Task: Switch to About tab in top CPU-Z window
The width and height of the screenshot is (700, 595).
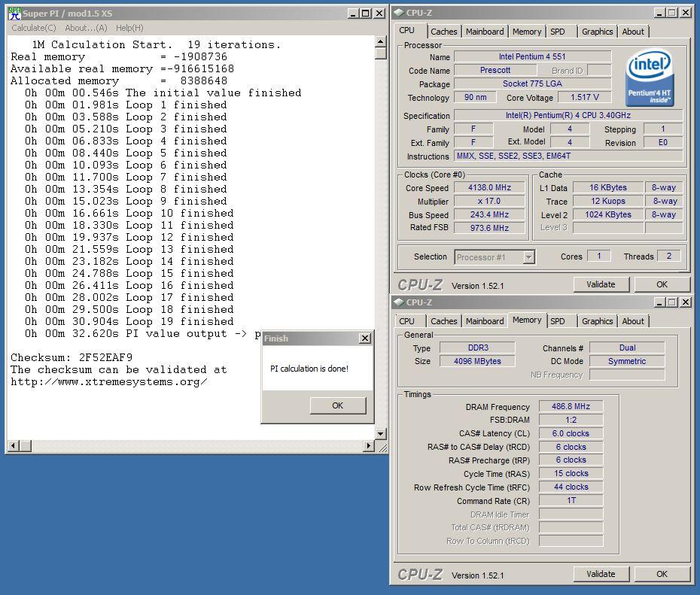Action: click(x=633, y=32)
